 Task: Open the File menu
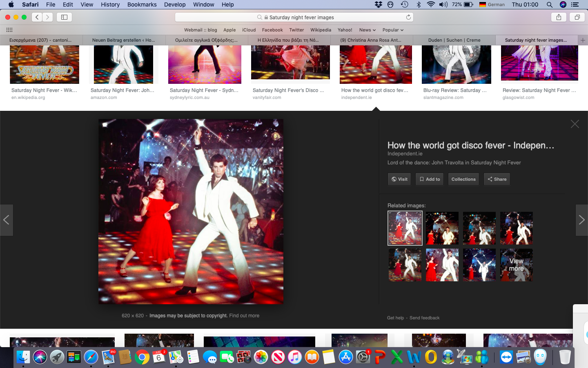coord(51,4)
